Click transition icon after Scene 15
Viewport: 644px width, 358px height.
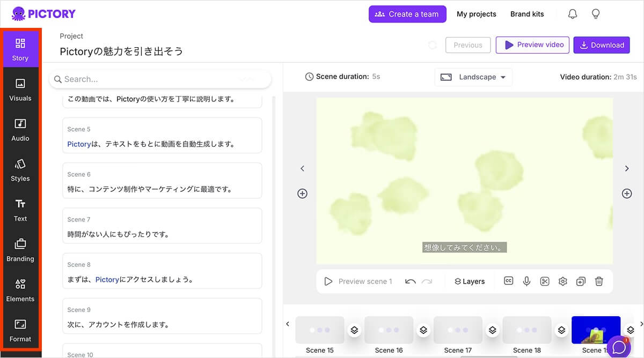[x=354, y=330]
